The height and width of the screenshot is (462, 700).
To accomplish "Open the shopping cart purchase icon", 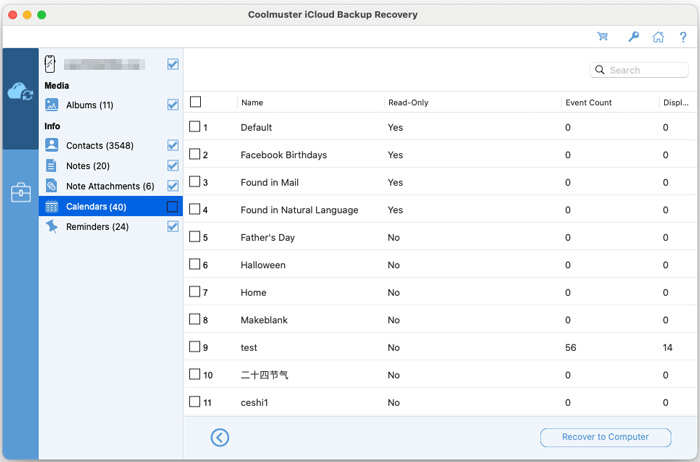I will coord(603,37).
